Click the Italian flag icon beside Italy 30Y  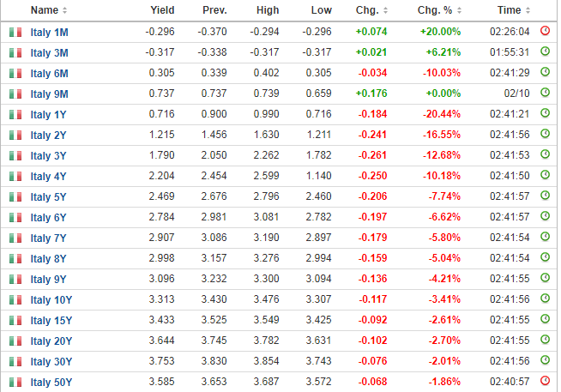coord(15,362)
